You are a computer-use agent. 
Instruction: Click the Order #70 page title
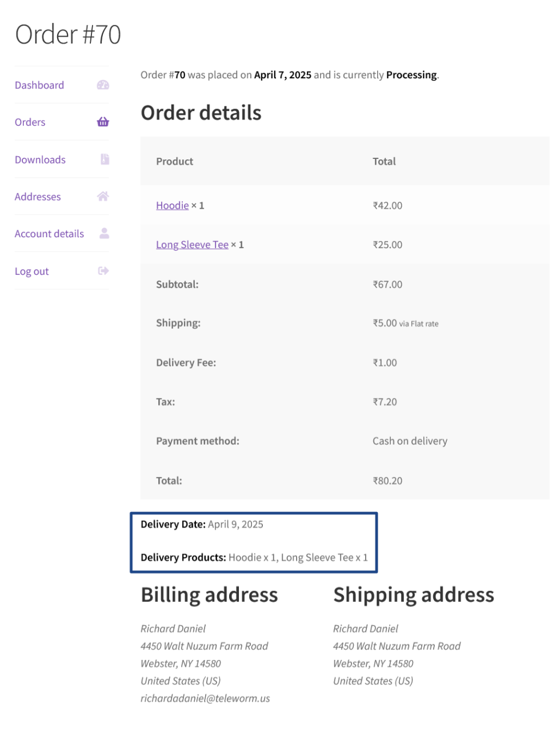[x=68, y=34]
